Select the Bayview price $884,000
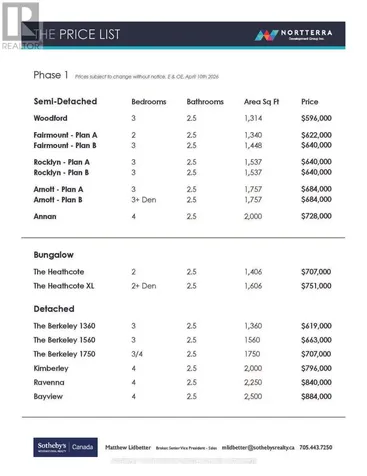367x476 pixels. [316, 396]
